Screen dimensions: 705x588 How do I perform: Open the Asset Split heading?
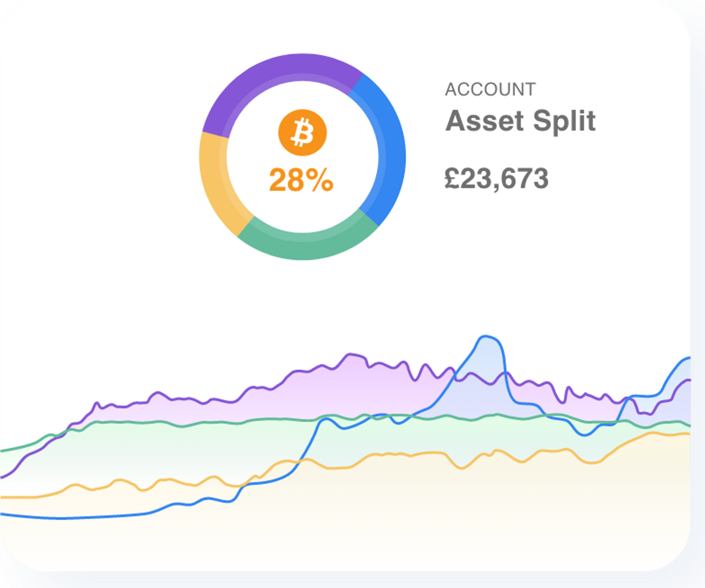[520, 121]
